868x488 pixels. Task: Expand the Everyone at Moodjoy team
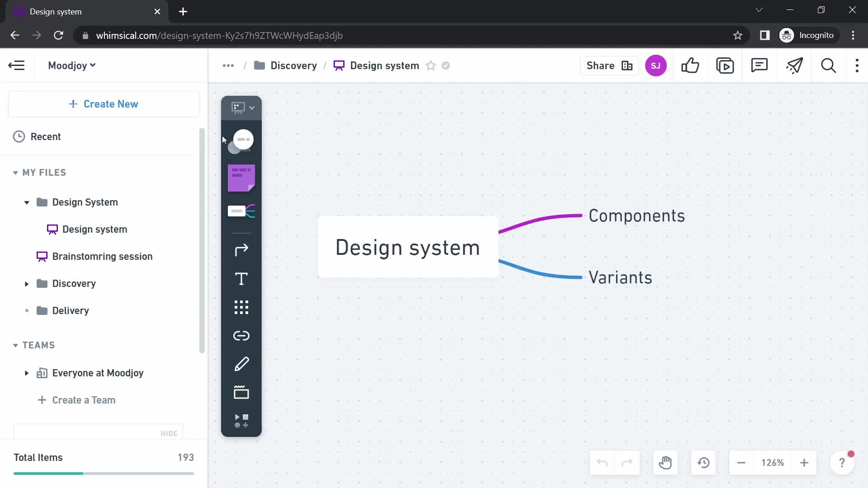point(26,372)
